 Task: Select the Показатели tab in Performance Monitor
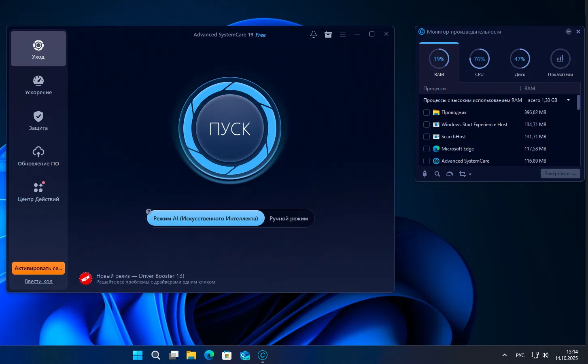coord(560,63)
